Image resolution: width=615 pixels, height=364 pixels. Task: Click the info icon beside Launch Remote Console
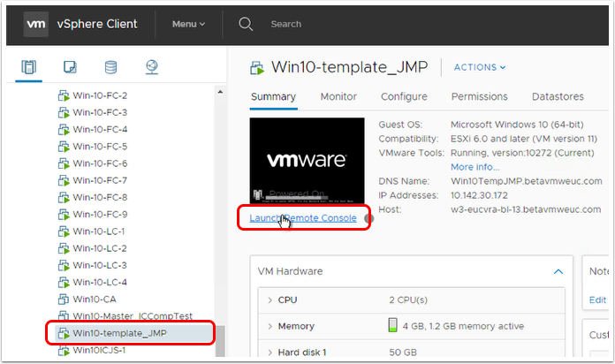368,218
